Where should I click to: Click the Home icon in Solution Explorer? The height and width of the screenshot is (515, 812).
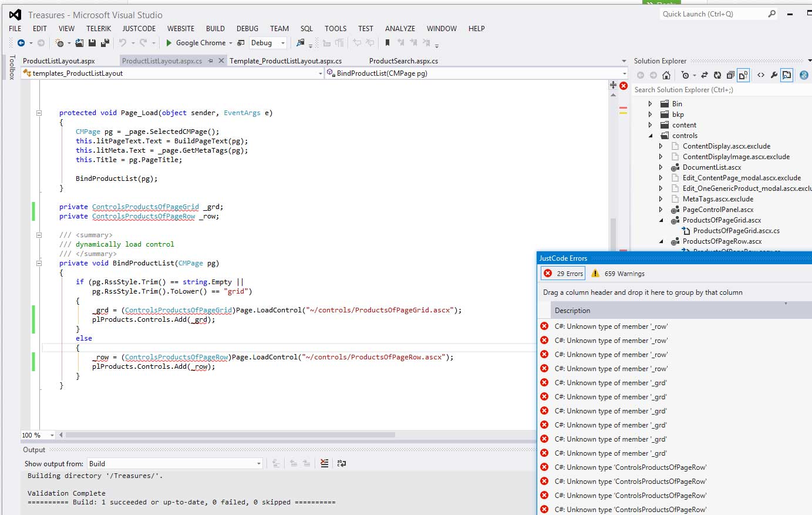point(666,75)
